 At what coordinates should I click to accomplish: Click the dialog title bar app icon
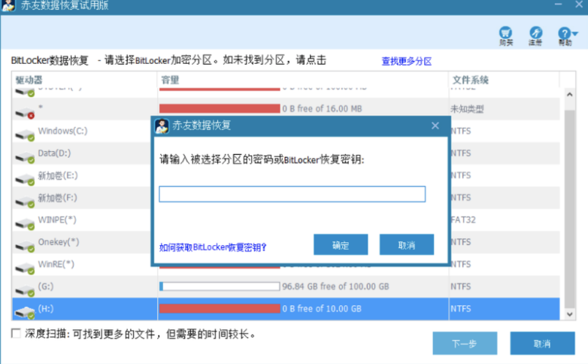pos(162,126)
